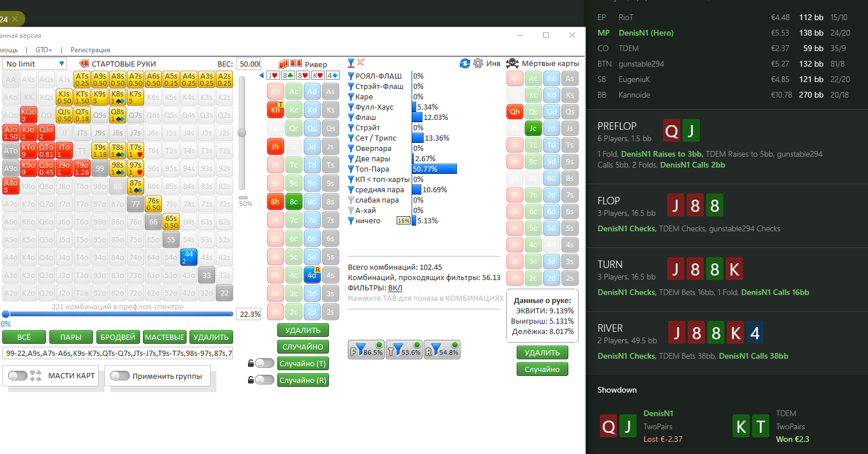Click the lock icon beside Случайно (R)
Viewport: 868px width, 454px height.
[x=251, y=379]
